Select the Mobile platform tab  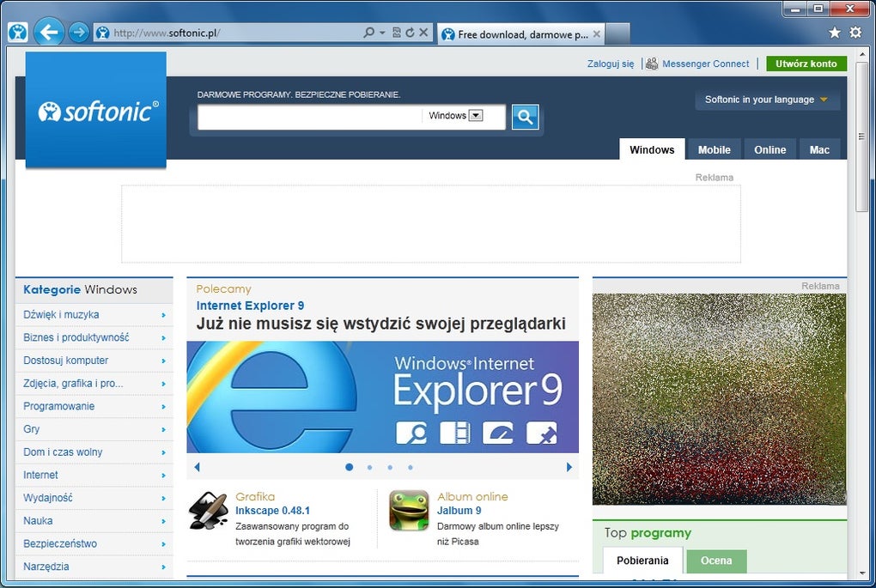click(x=714, y=149)
